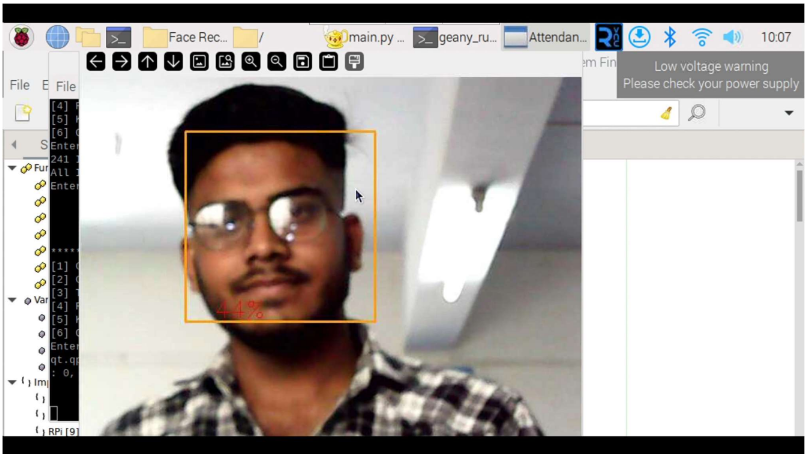The height and width of the screenshot is (454, 808).
Task: Open the VNC server tray icon
Action: [609, 37]
